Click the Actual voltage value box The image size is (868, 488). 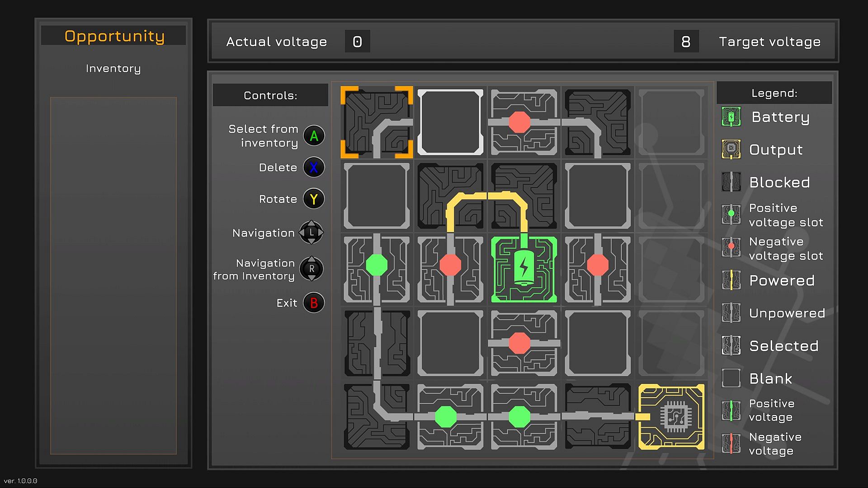357,42
